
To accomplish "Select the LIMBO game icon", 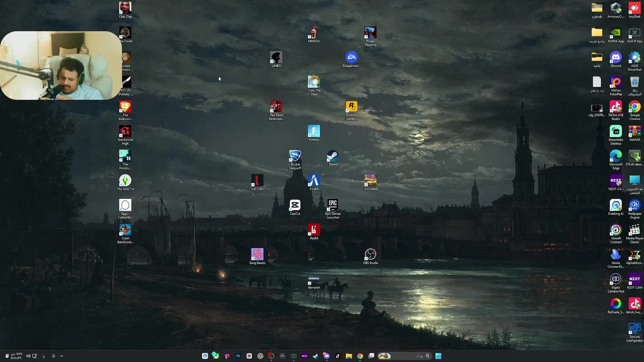I will [x=276, y=59].
